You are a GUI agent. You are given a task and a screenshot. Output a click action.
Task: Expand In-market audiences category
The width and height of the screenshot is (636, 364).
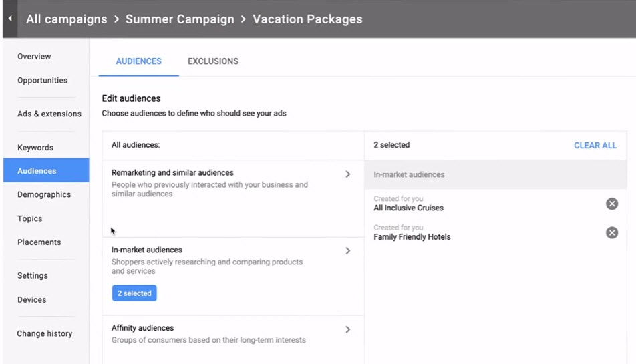pyautogui.click(x=347, y=250)
